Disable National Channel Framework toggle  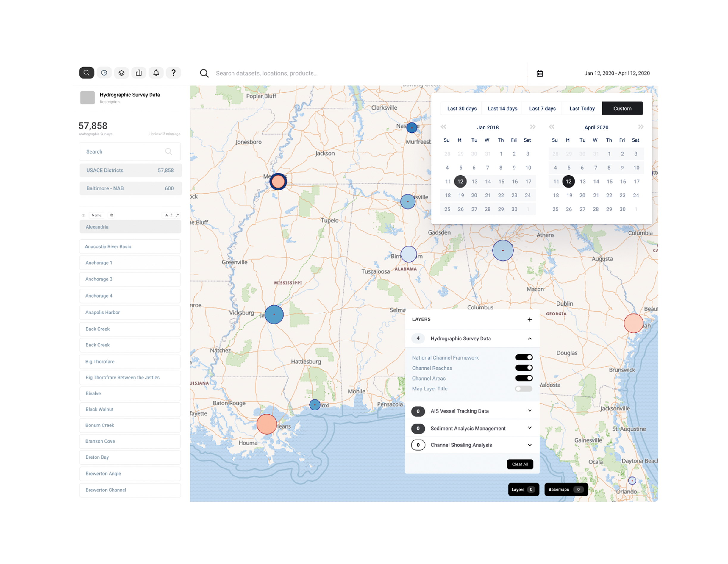tap(524, 357)
